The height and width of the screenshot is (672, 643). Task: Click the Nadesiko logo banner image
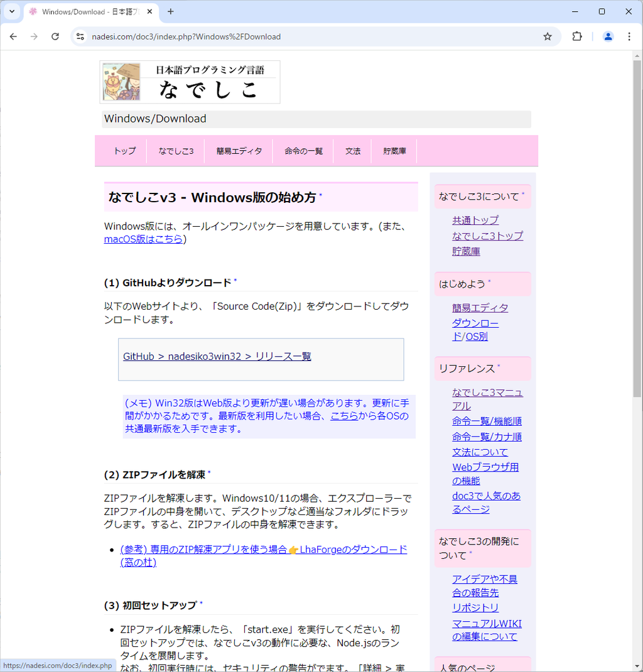tap(190, 82)
